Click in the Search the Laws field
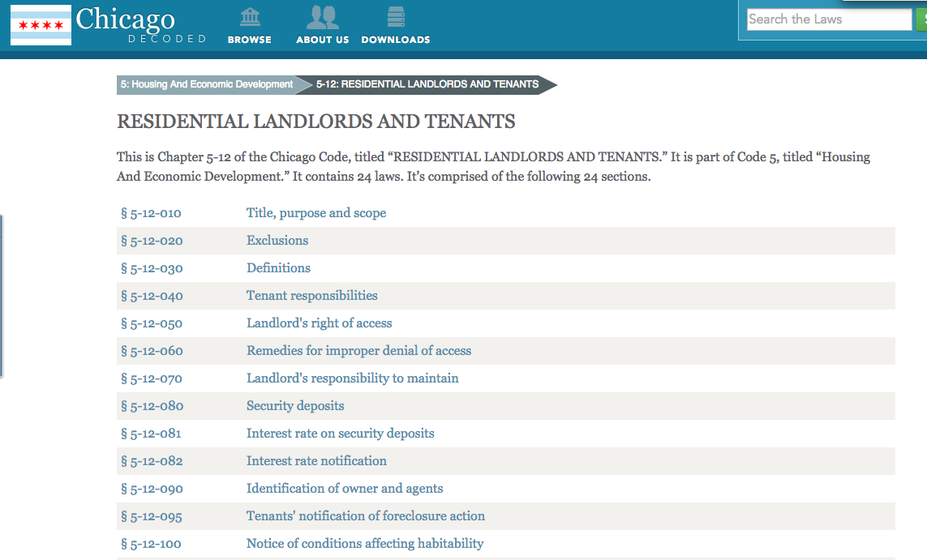The image size is (927, 560). click(x=827, y=19)
